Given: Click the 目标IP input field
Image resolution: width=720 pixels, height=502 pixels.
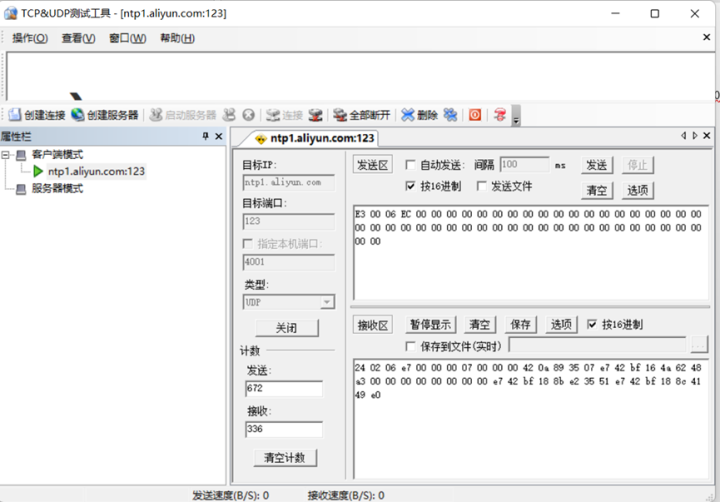Looking at the screenshot, I should [x=288, y=182].
